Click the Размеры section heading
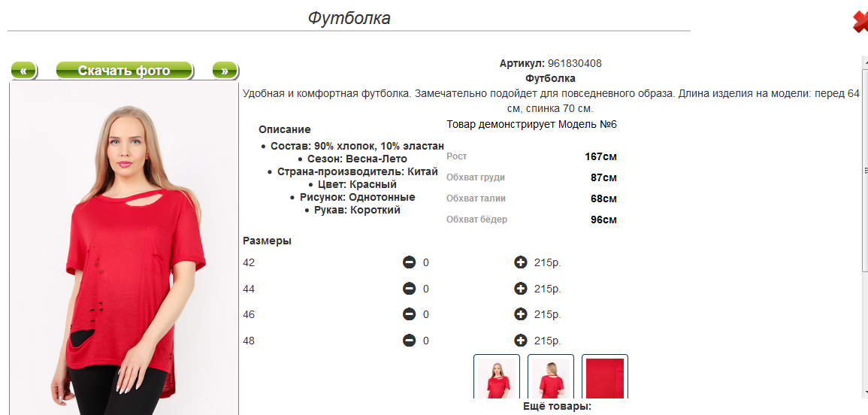This screenshot has width=868, height=415. [267, 241]
